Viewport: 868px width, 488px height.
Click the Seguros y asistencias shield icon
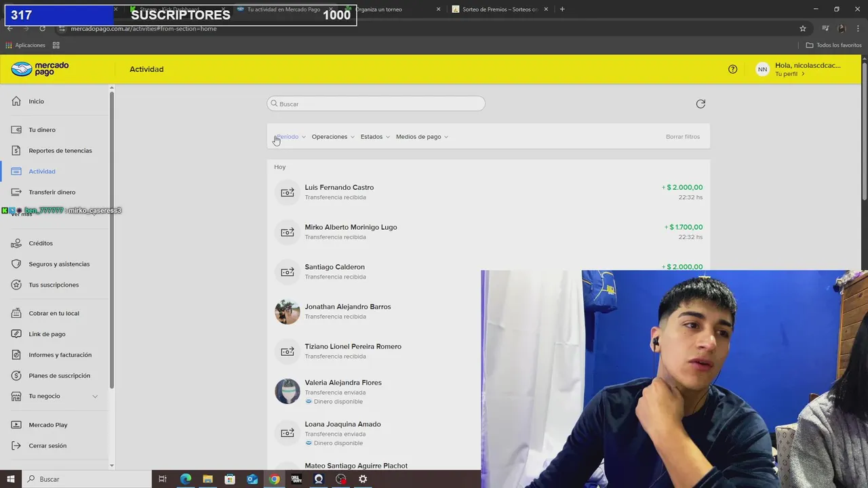(16, 264)
